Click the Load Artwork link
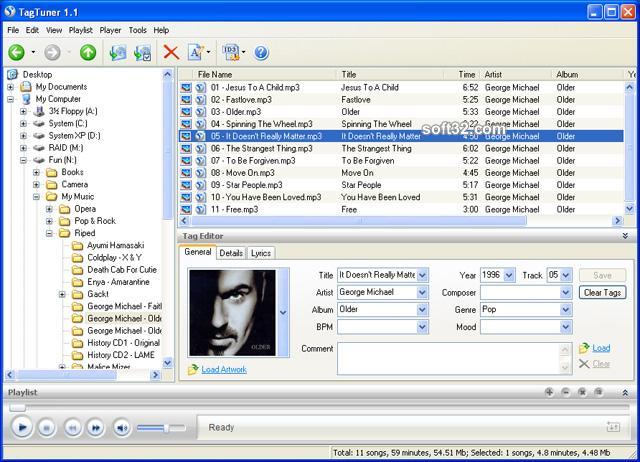 point(224,370)
